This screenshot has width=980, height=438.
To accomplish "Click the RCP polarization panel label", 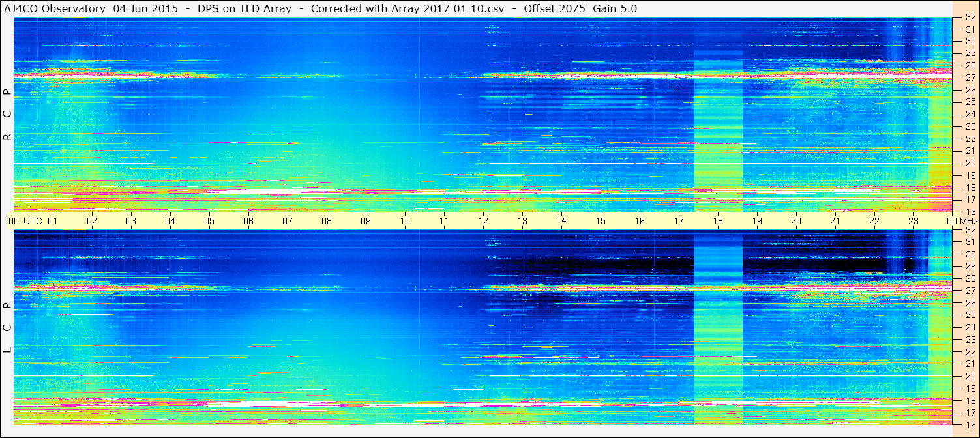I will [x=7, y=114].
